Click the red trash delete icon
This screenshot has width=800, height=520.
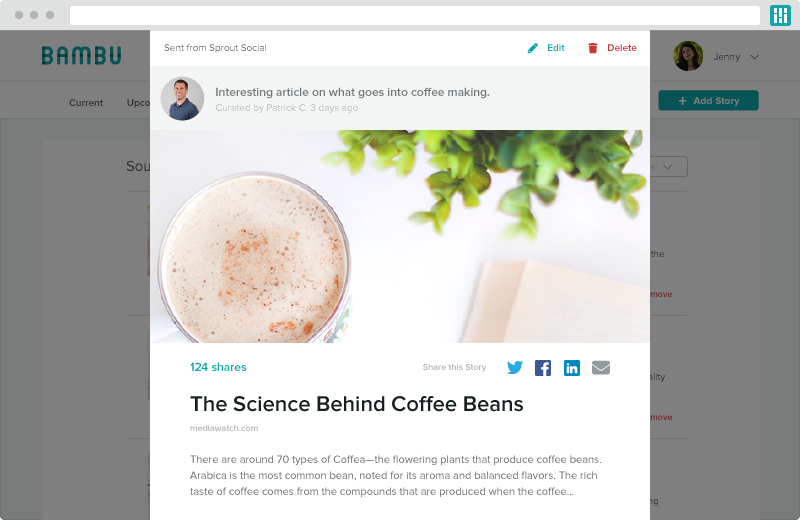[592, 48]
